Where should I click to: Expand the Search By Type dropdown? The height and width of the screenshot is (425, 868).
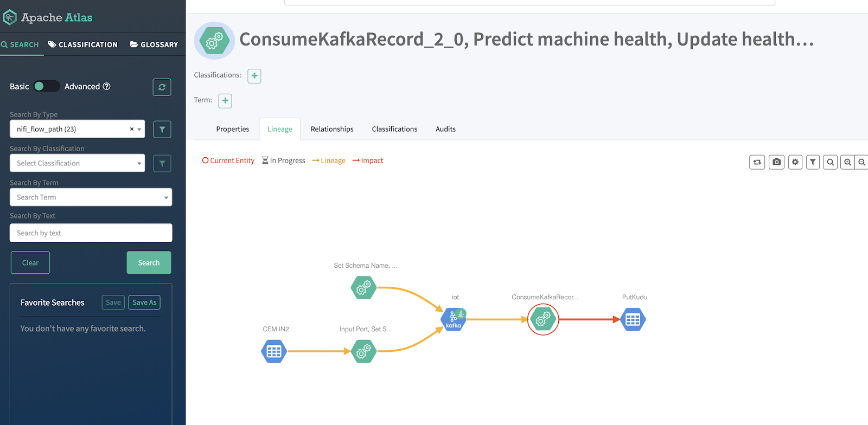[78, 129]
